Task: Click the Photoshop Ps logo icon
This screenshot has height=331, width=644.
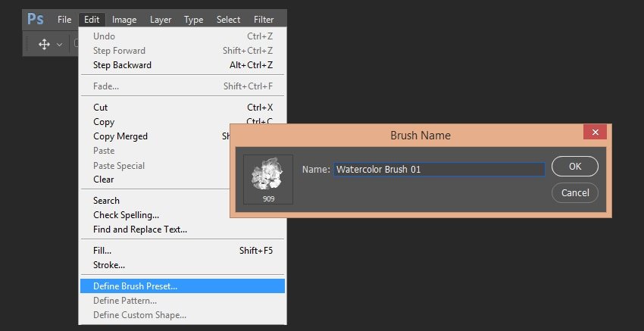Action: 35,19
